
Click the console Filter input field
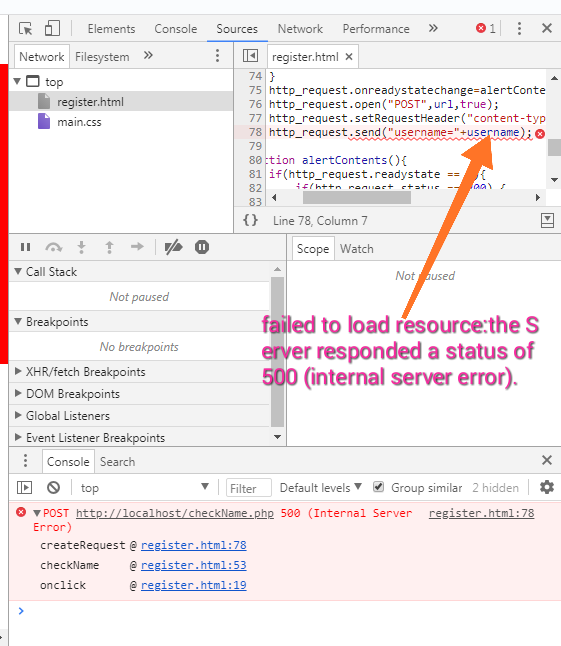[x=249, y=488]
